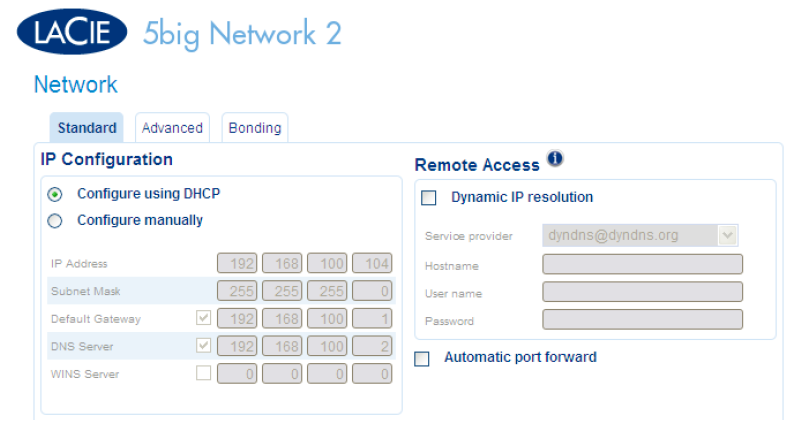Click IP Address last octet 104
The width and height of the screenshot is (789, 439).
pyautogui.click(x=372, y=263)
